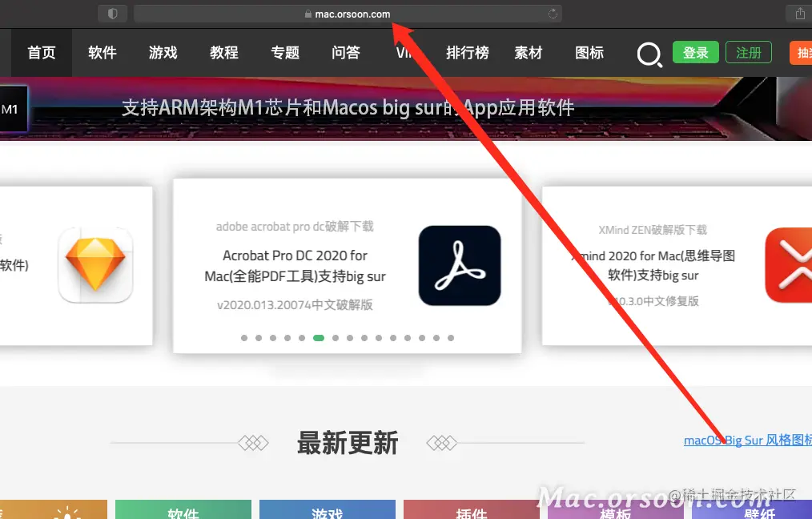
Task: Select the active green carousel indicator
Action: (319, 338)
